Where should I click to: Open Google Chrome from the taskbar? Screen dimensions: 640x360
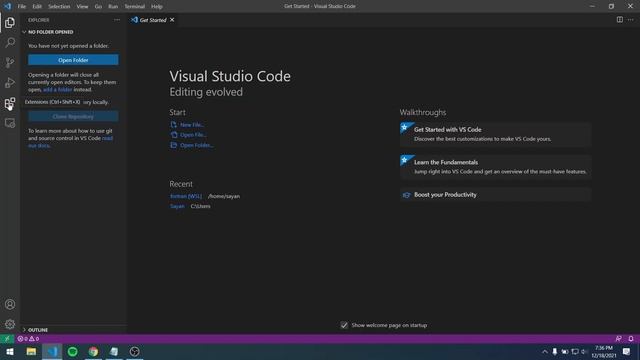[93, 351]
